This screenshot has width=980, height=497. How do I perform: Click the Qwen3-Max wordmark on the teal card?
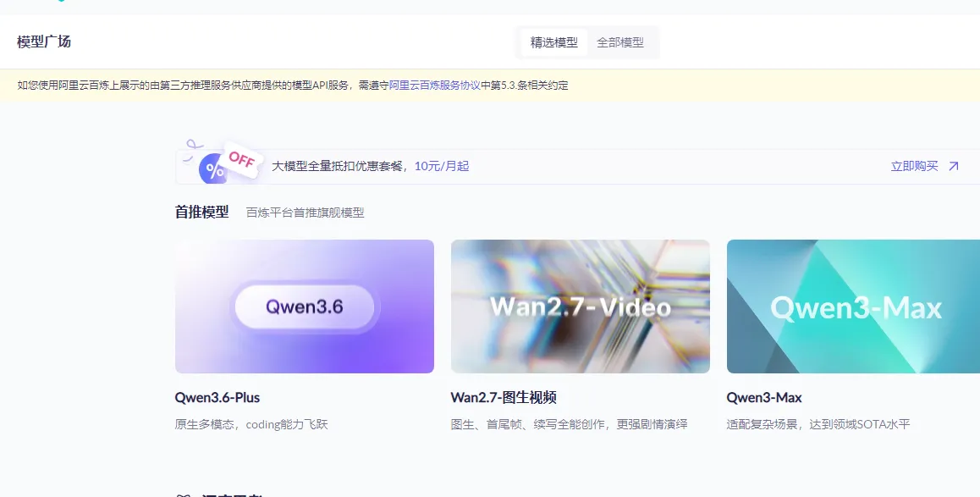pos(855,306)
